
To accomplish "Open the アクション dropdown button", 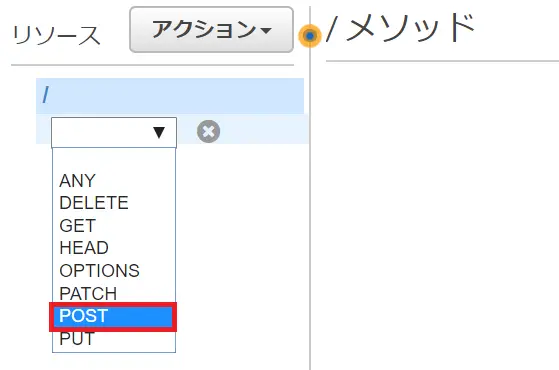I will (211, 30).
